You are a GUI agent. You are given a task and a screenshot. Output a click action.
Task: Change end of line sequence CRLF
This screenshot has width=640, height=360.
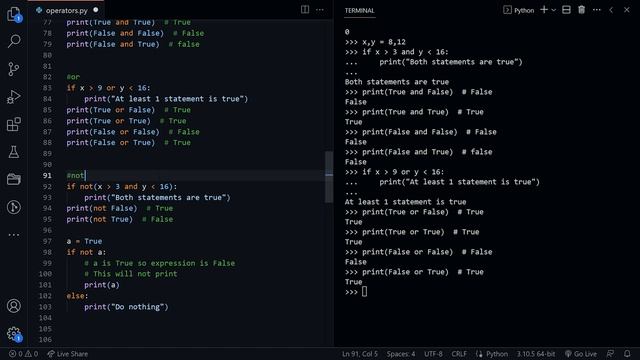pyautogui.click(x=459, y=354)
